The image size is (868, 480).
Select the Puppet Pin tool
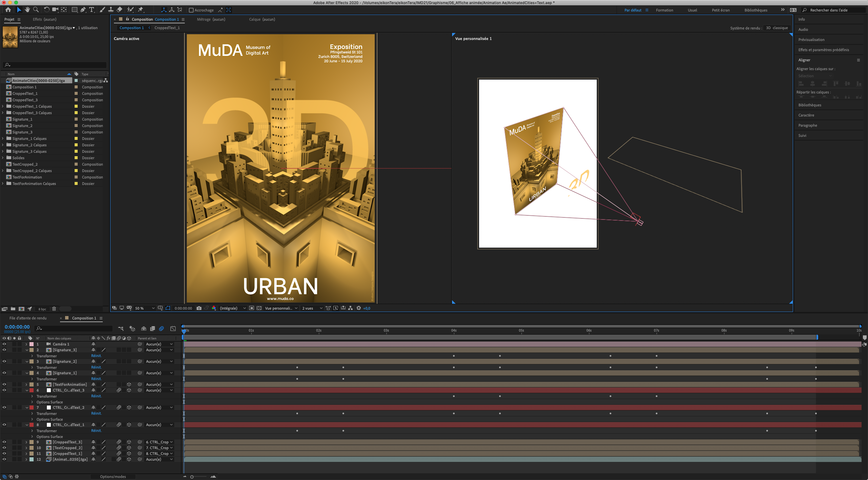click(x=141, y=10)
